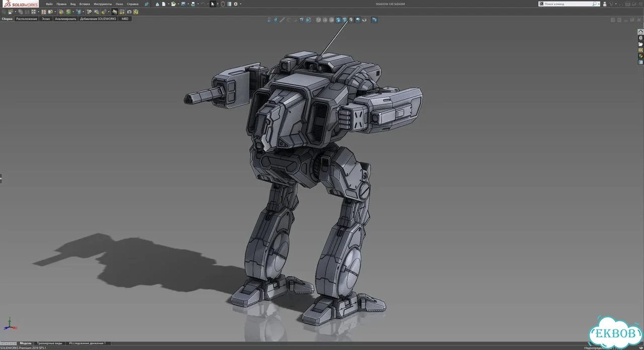Click the Apply Scene sphere icon
This screenshot has width=644, height=350.
[x=358, y=20]
